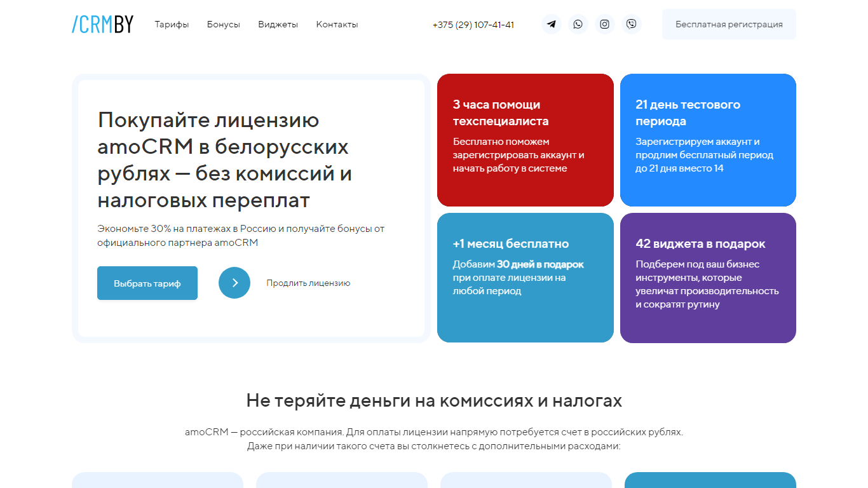
Task: Open the Viber icon link
Action: click(x=632, y=24)
